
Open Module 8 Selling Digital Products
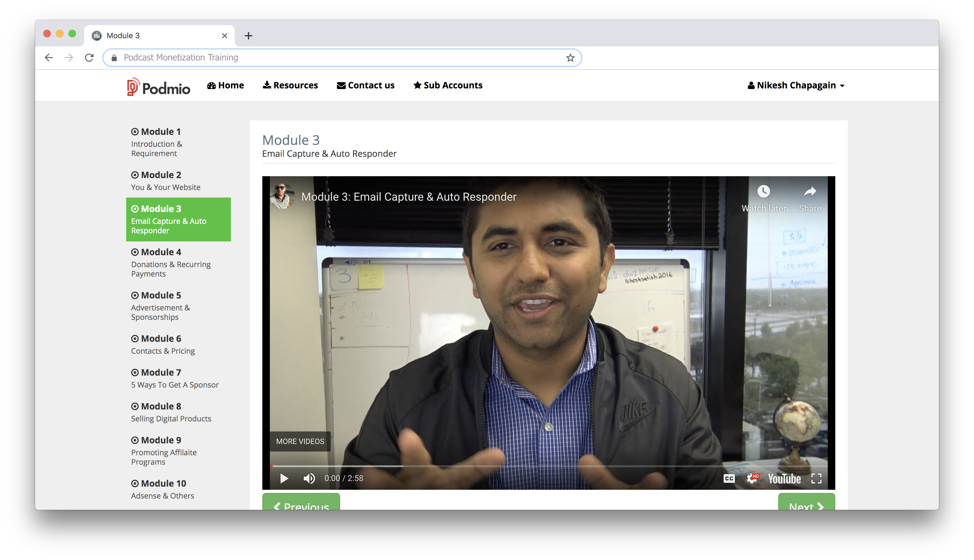point(179,412)
